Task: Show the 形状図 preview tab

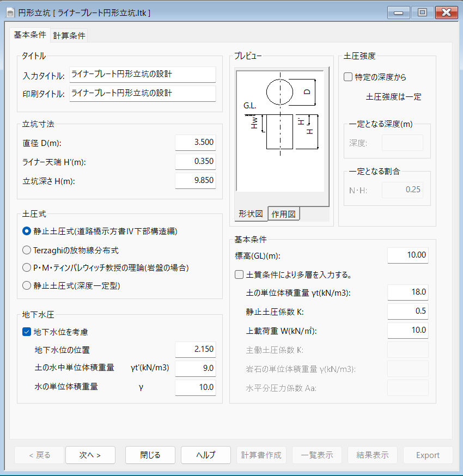Action: 251,214
